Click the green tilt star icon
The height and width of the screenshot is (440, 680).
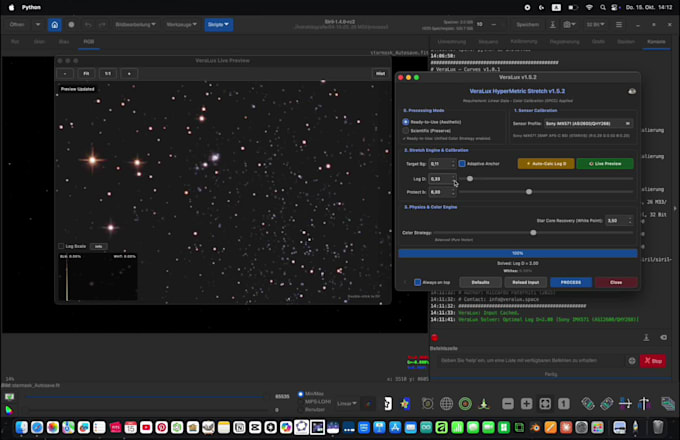[x=484, y=404]
